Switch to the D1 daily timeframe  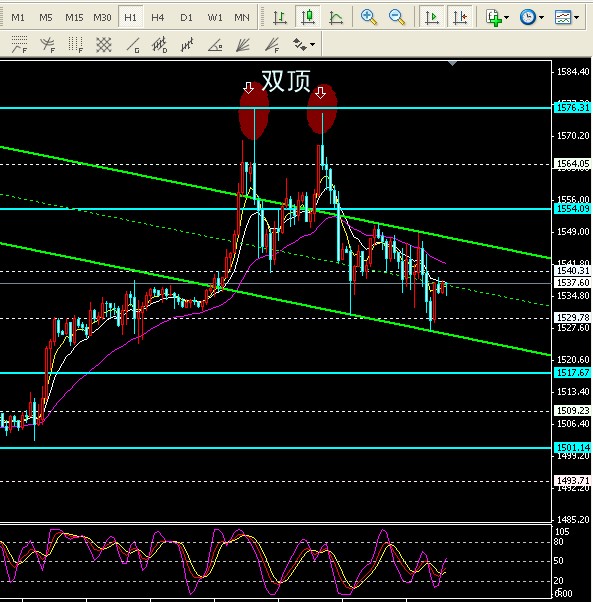[x=187, y=17]
